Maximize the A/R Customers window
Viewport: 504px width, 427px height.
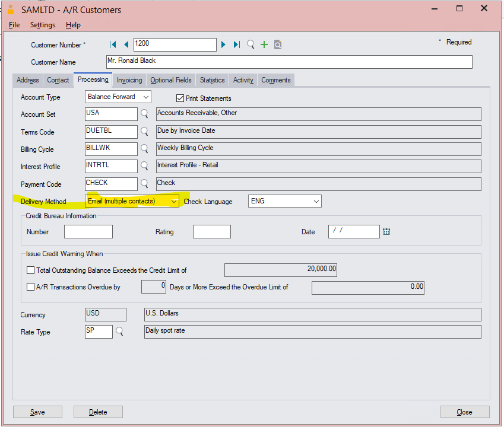459,9
